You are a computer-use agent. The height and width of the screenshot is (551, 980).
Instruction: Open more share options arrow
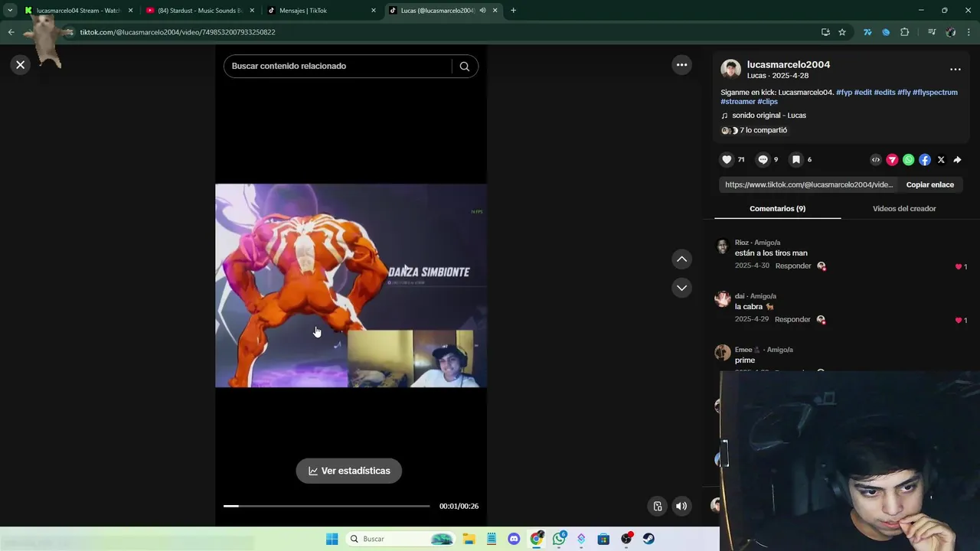957,160
